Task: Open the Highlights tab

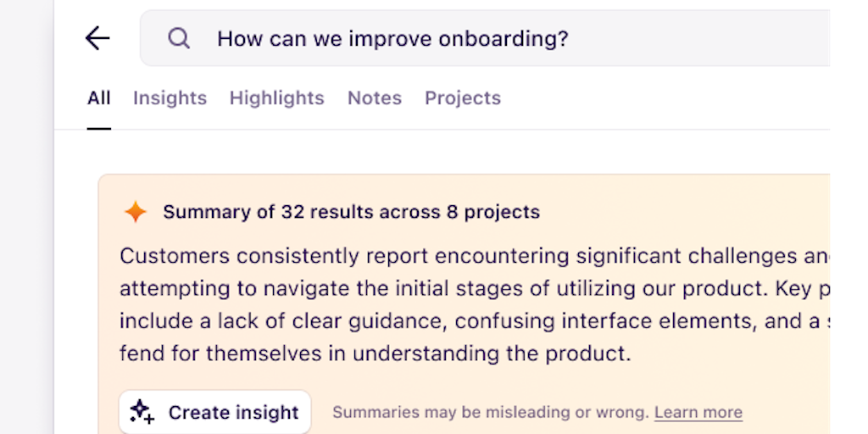Action: tap(276, 98)
